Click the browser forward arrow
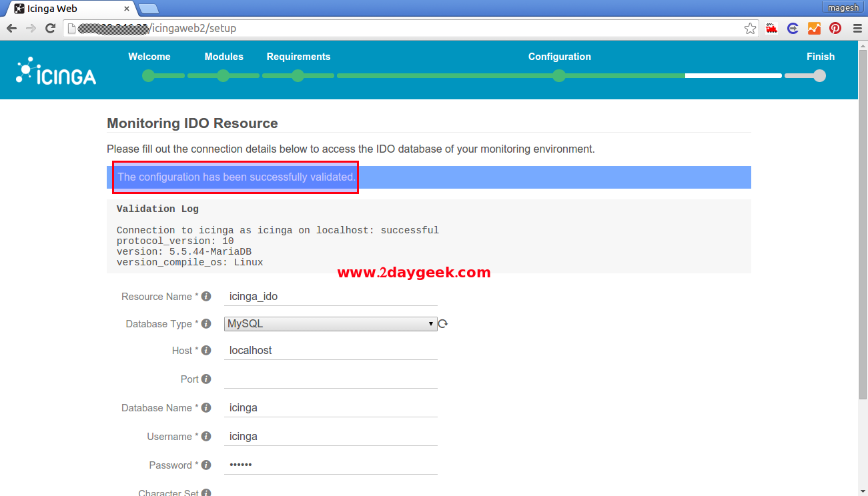This screenshot has width=868, height=496. [31, 28]
